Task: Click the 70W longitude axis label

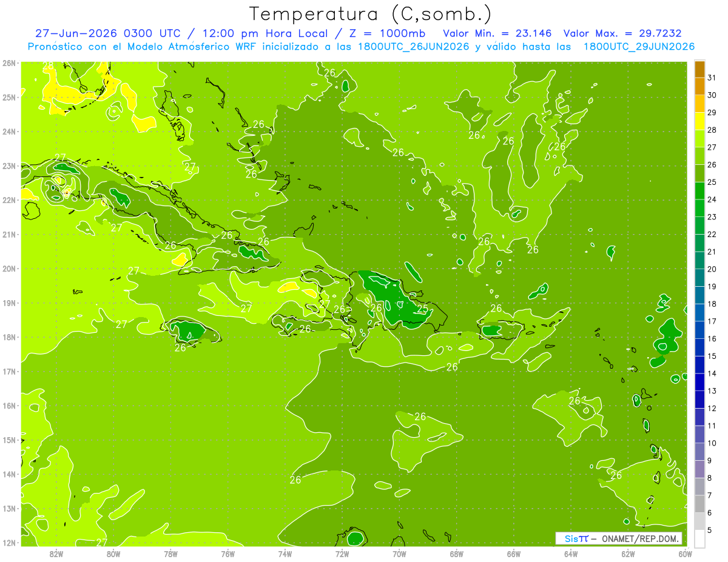Action: (x=399, y=554)
